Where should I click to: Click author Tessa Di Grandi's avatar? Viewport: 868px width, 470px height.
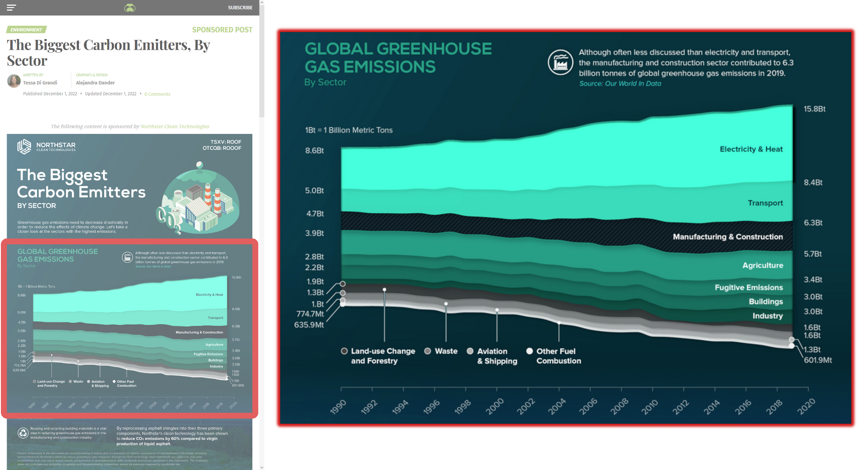(x=14, y=81)
